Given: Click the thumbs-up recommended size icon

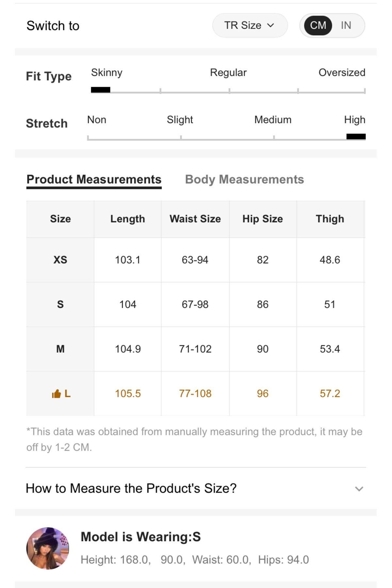Looking at the screenshot, I should coord(57,394).
